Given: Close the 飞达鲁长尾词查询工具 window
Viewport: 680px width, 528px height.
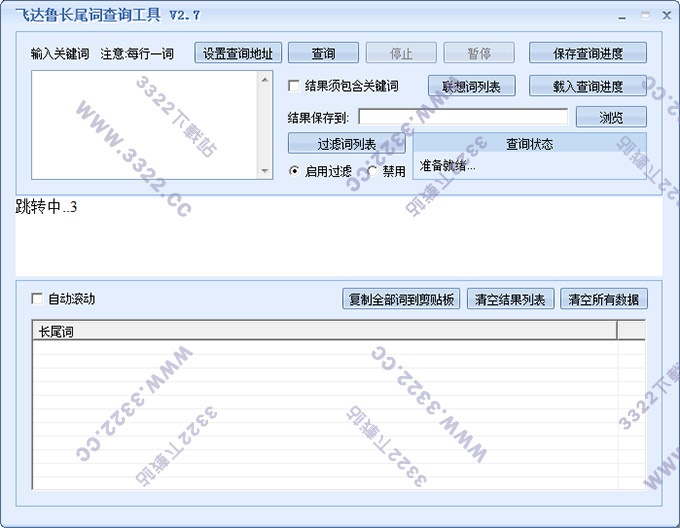Looking at the screenshot, I should tap(667, 16).
